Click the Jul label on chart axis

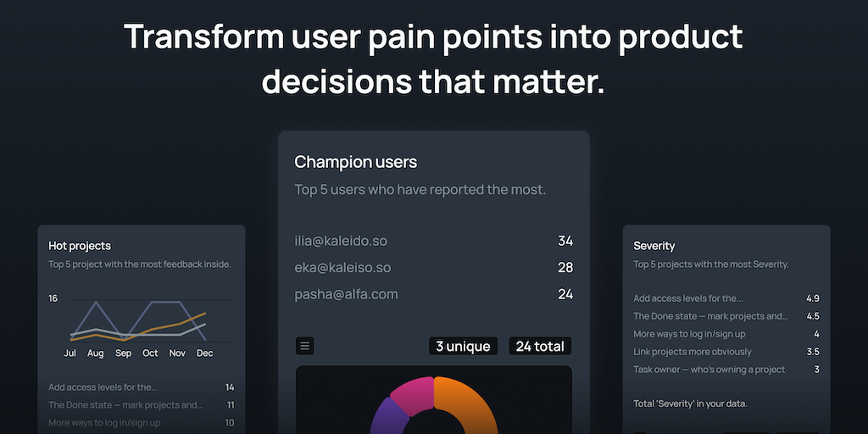[x=70, y=353]
